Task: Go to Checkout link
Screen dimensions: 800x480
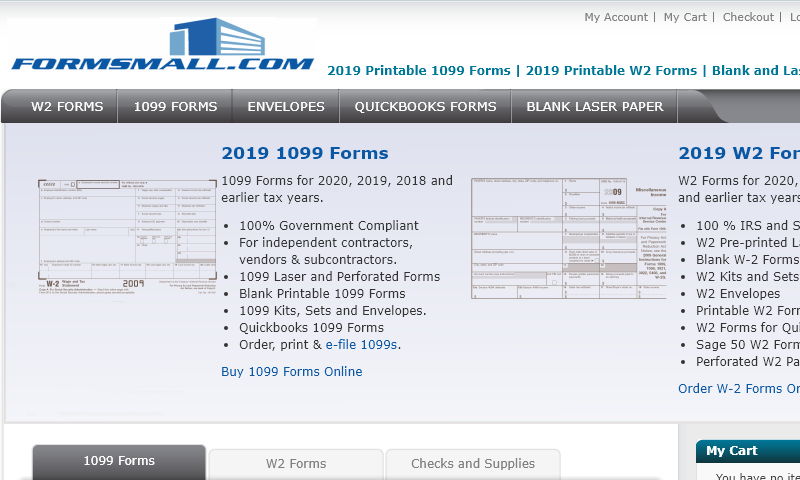Action: 748,17
